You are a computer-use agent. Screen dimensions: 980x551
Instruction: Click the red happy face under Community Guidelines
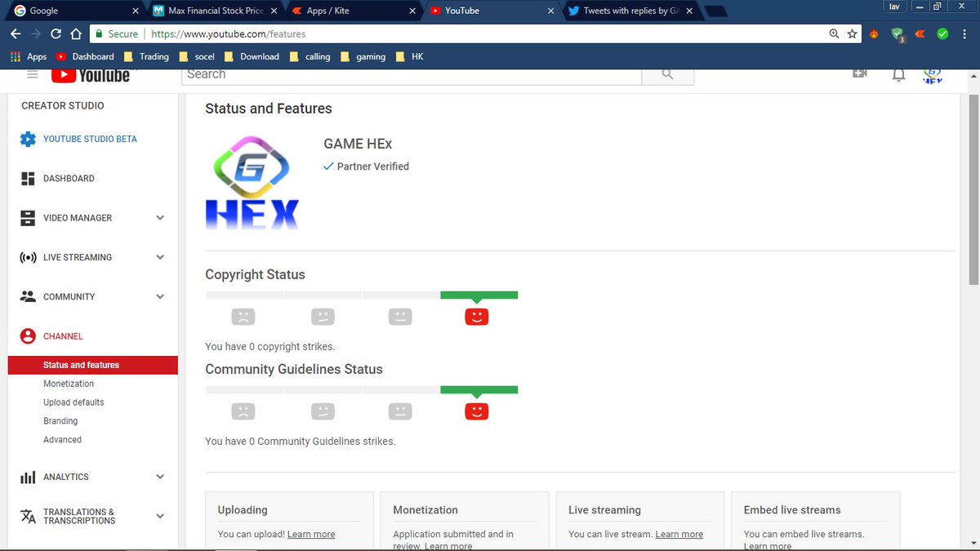pos(476,411)
